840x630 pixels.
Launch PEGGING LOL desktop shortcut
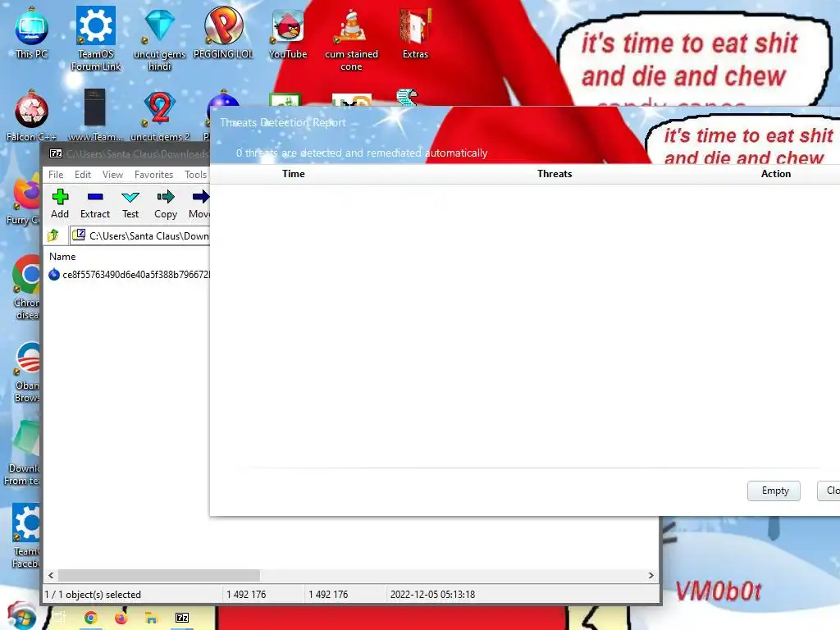coord(223,32)
